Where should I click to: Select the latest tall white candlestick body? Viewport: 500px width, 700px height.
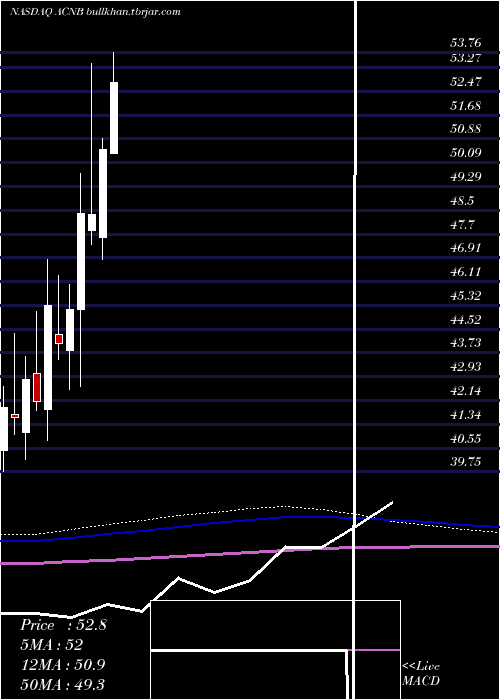pos(114,118)
